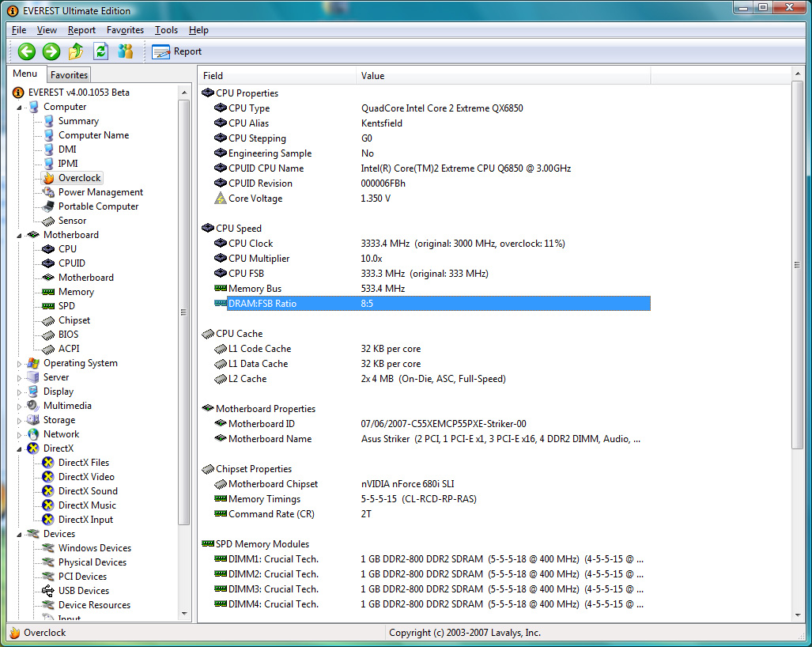This screenshot has width=812, height=647.
Task: Click the Value column header
Action: tap(503, 76)
